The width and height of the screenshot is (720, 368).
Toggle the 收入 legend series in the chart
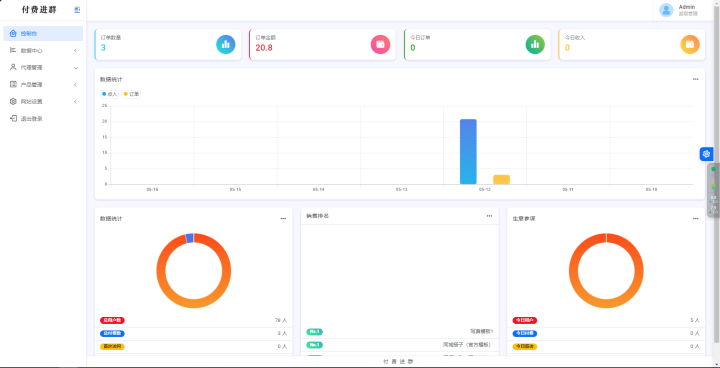click(110, 94)
